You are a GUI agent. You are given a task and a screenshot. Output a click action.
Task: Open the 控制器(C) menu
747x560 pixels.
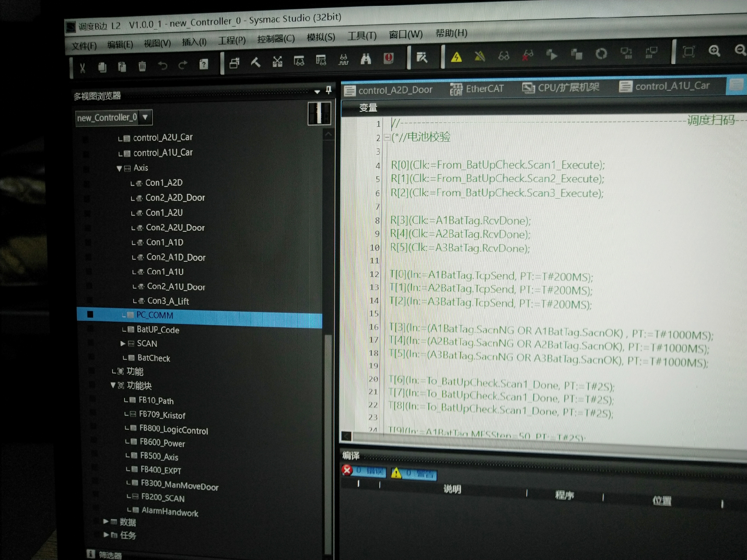click(275, 38)
